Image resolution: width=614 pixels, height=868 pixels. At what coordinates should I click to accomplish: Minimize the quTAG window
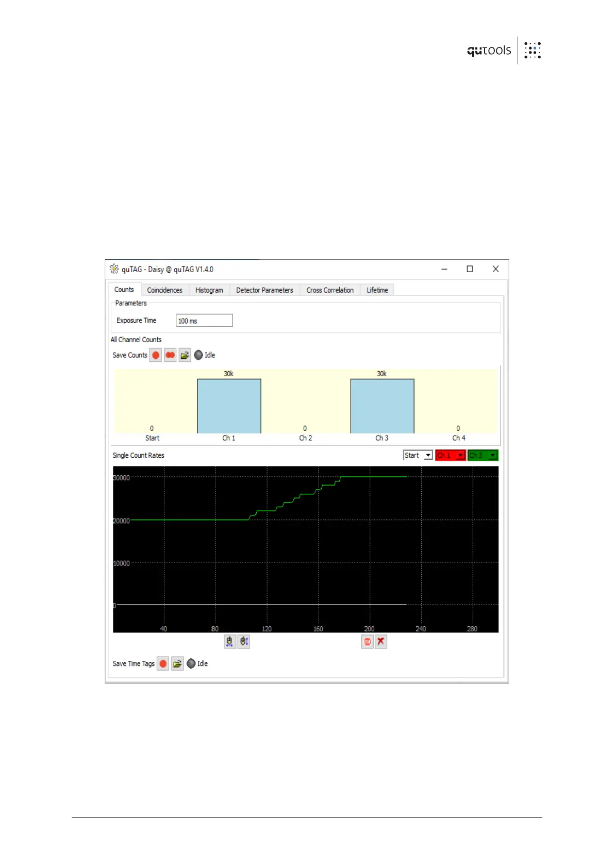[444, 269]
